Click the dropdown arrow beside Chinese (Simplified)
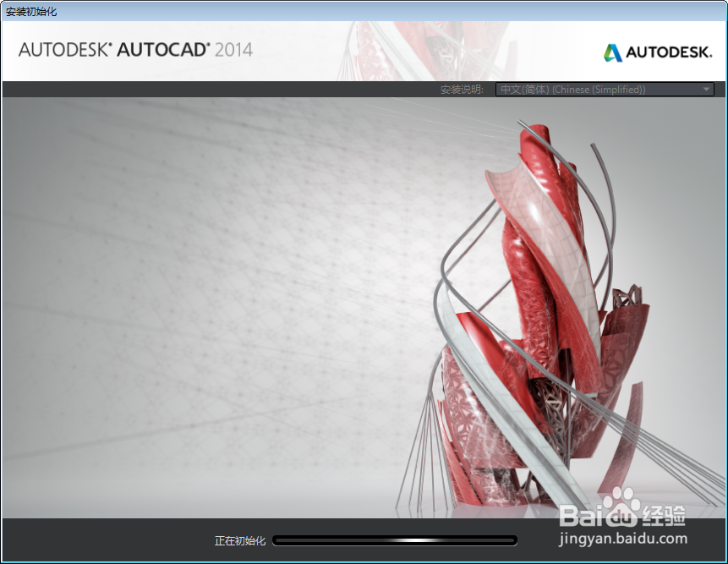The width and height of the screenshot is (728, 564). click(707, 89)
